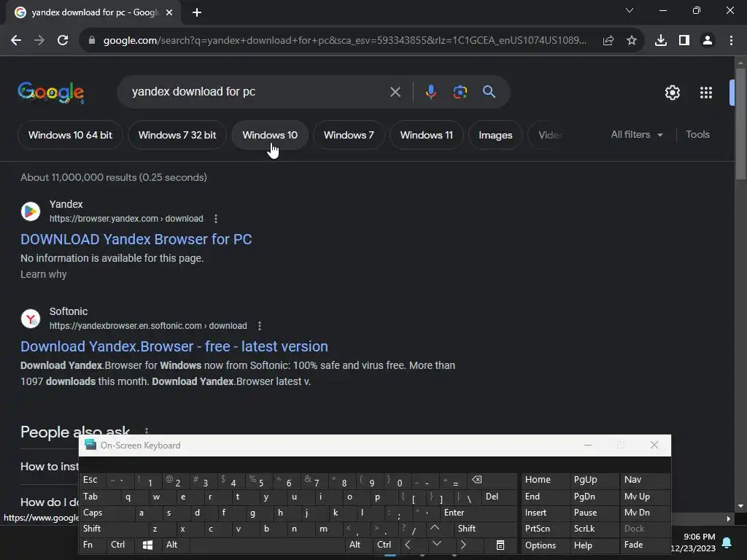This screenshot has width=747, height=560.
Task: Expand the All filters dropdown
Action: (637, 135)
